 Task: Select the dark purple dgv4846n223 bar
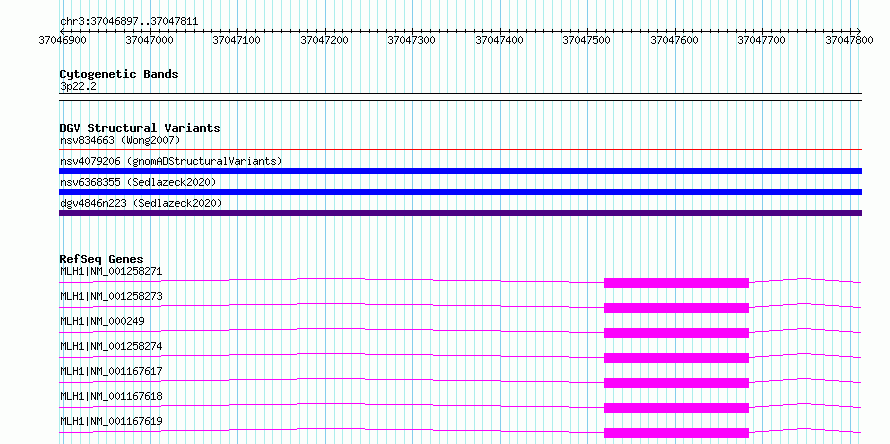[460, 213]
